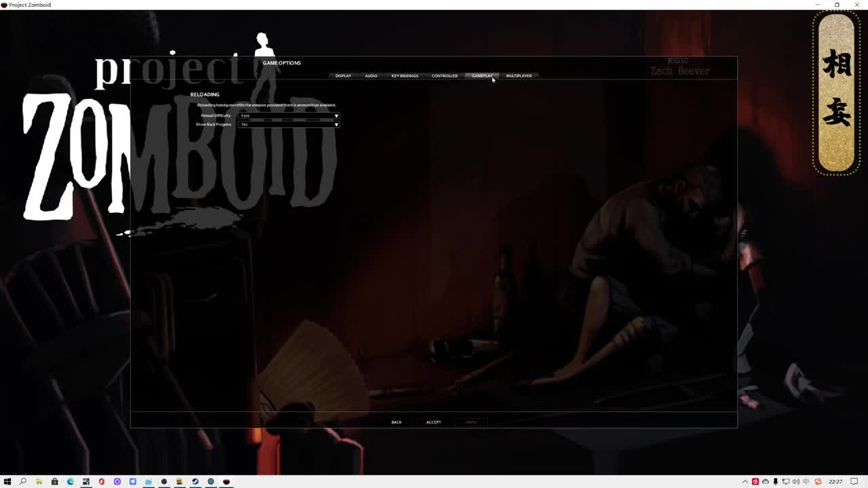Click the taskbar clock showing 22:27

pyautogui.click(x=835, y=482)
